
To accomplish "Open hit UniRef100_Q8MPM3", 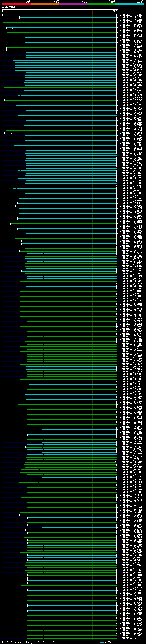I will (x=131, y=432).
